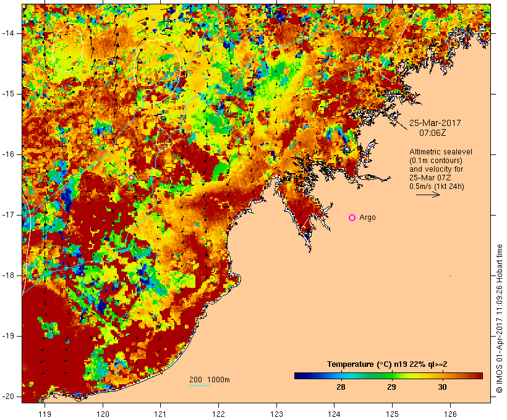Click the colorbar label '30'
Image resolution: width=507 pixels, height=420 pixels.
[442, 387]
